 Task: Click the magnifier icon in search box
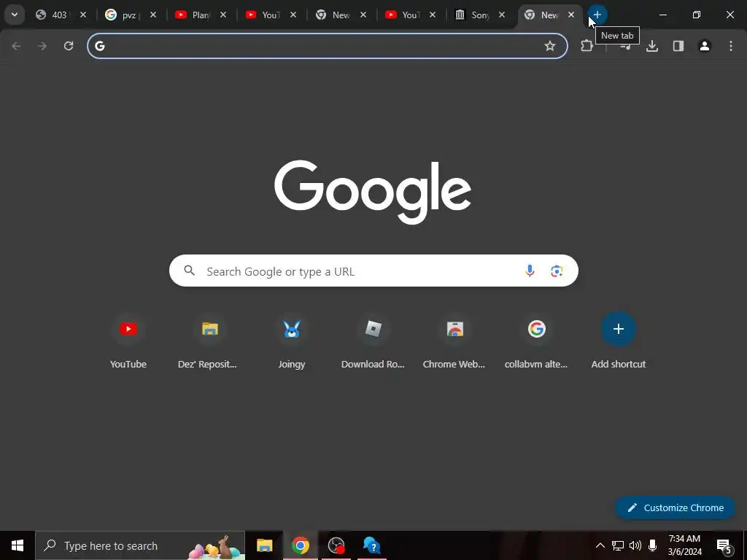(190, 271)
